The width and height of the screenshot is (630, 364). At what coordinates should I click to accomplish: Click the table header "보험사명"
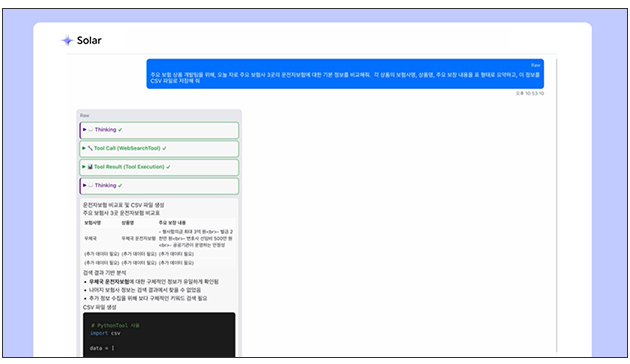tap(93, 223)
